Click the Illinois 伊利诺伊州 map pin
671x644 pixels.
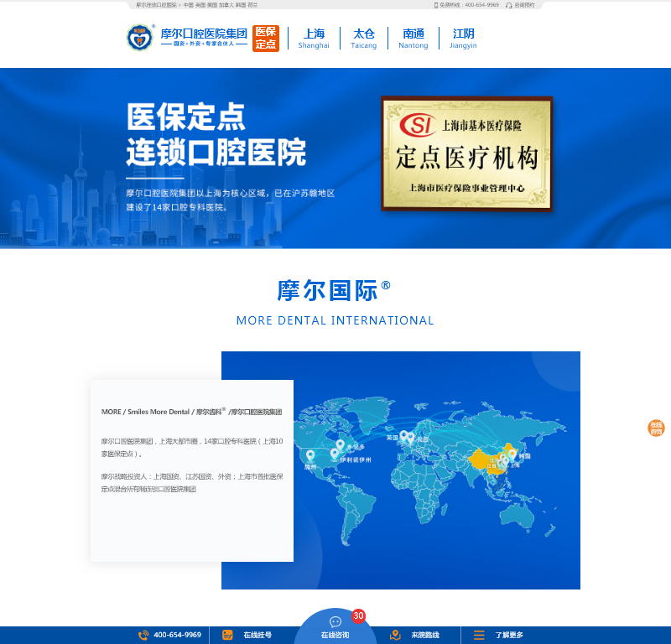(335, 454)
